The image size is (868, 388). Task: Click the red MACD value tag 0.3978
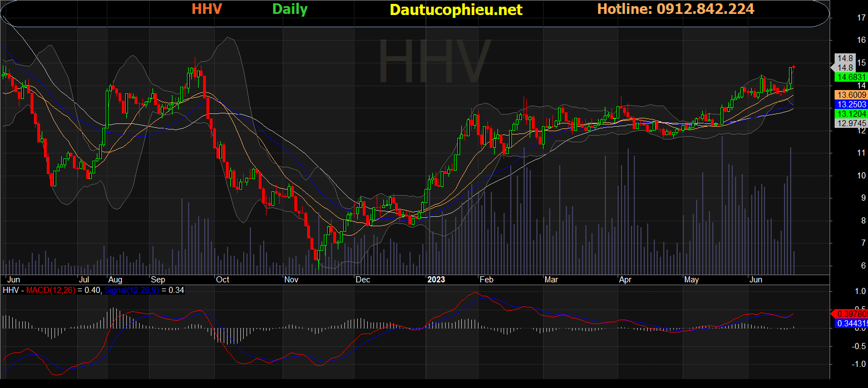[852, 314]
